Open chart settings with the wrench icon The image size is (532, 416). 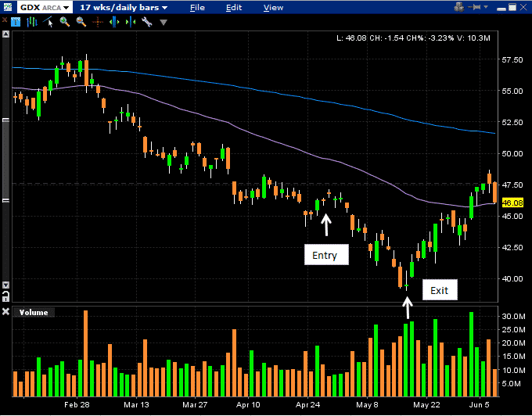147,23
